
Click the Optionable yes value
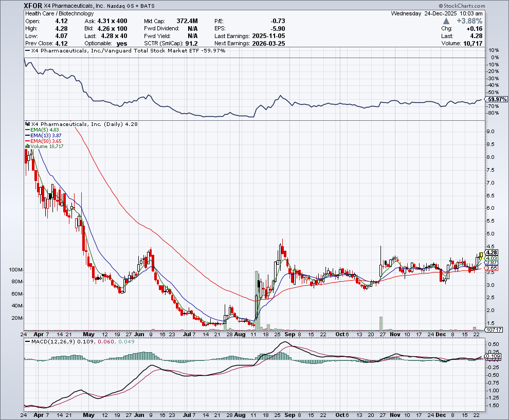[122, 44]
